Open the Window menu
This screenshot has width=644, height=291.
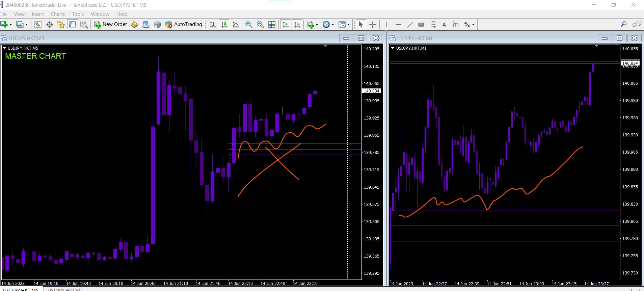pyautogui.click(x=100, y=14)
